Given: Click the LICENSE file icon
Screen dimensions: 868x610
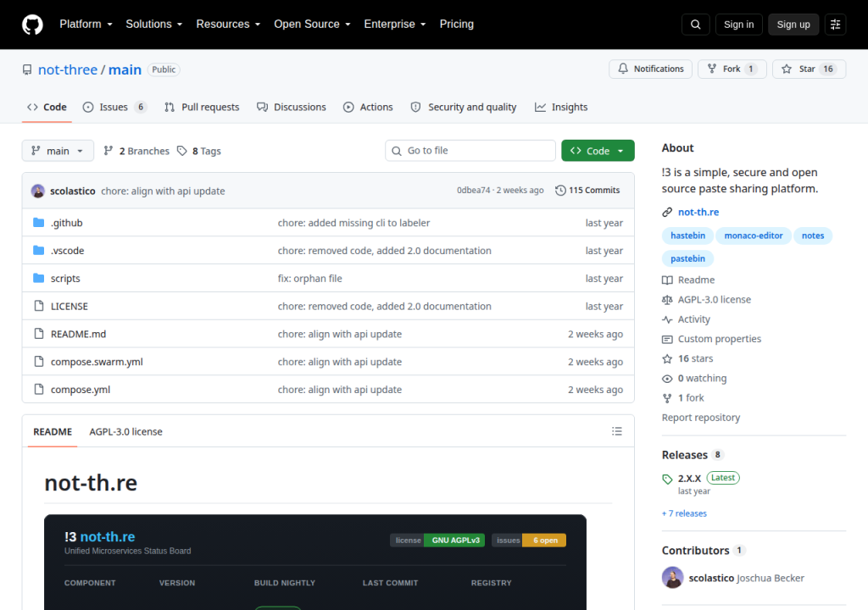Looking at the screenshot, I should click(39, 306).
